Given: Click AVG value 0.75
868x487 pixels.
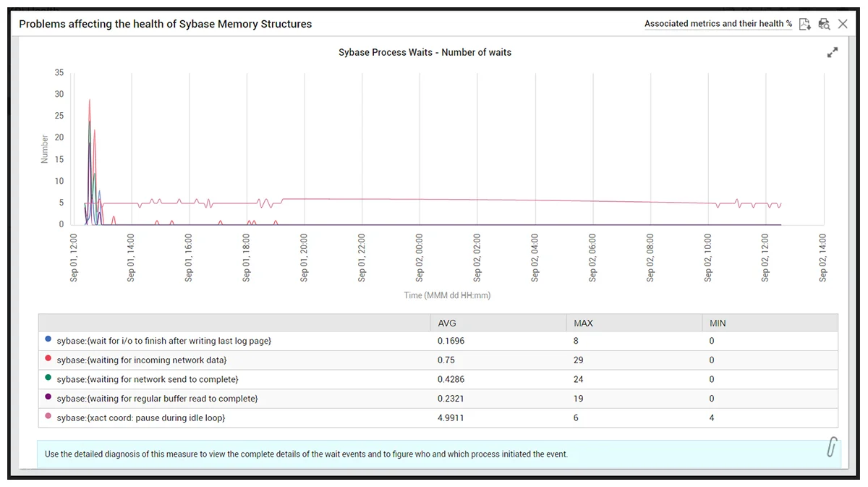Looking at the screenshot, I should click(446, 360).
